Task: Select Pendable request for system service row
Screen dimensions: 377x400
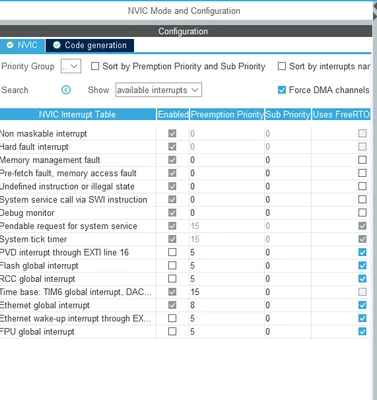Action: 185,226
